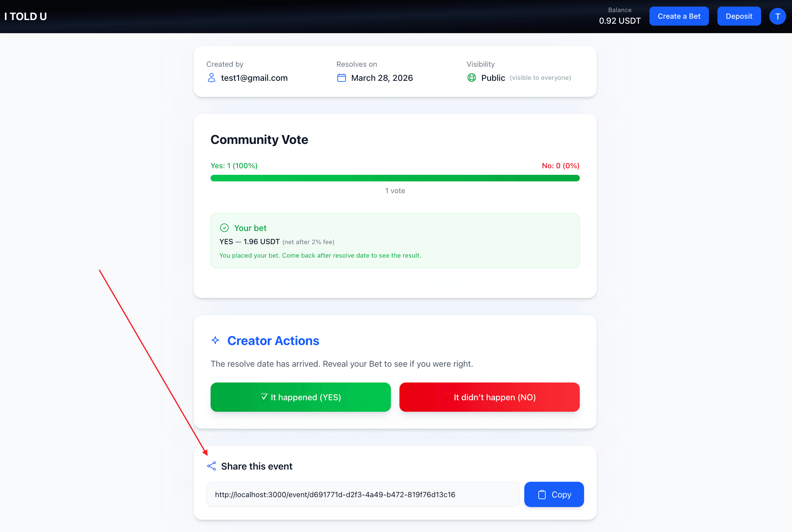Click the green community vote progress bar
This screenshot has width=792, height=532.
point(395,178)
